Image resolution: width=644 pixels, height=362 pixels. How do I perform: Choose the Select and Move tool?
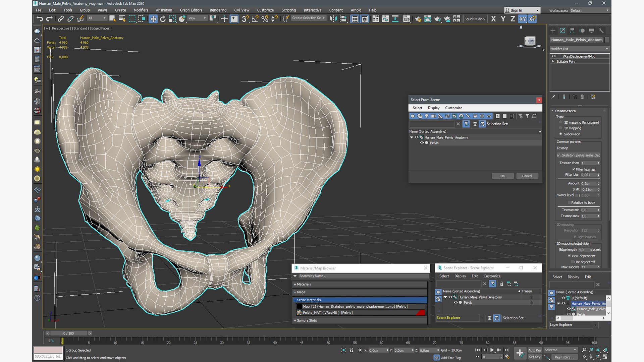click(x=153, y=19)
